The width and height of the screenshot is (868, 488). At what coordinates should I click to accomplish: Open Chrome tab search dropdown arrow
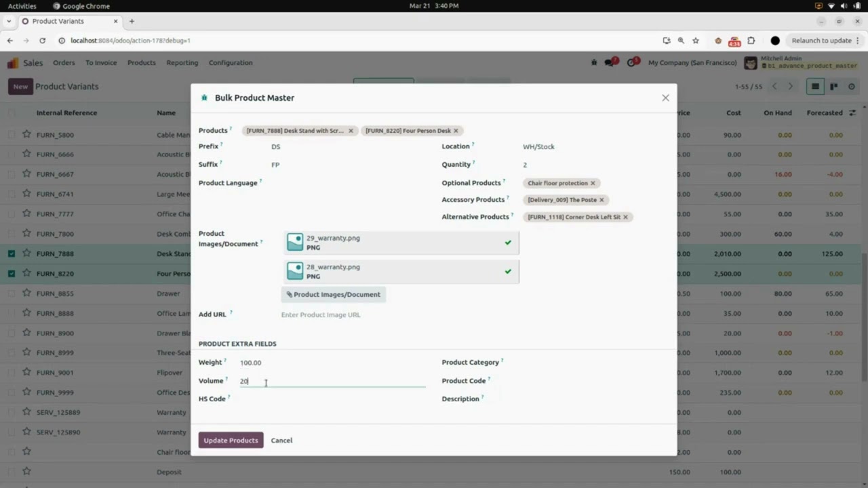coord(9,21)
